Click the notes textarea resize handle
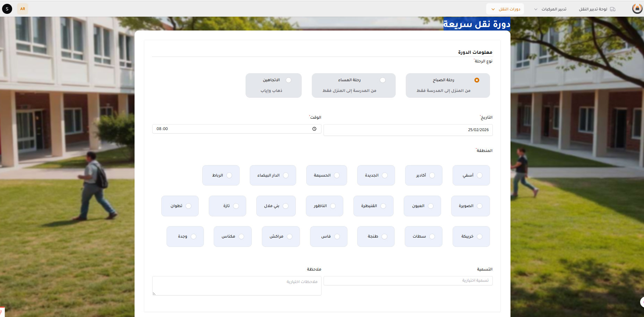 (x=154, y=293)
